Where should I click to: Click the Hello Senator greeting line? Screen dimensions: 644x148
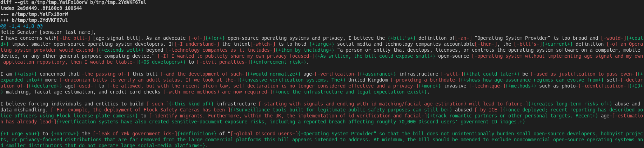pyautogui.click(x=48, y=32)
